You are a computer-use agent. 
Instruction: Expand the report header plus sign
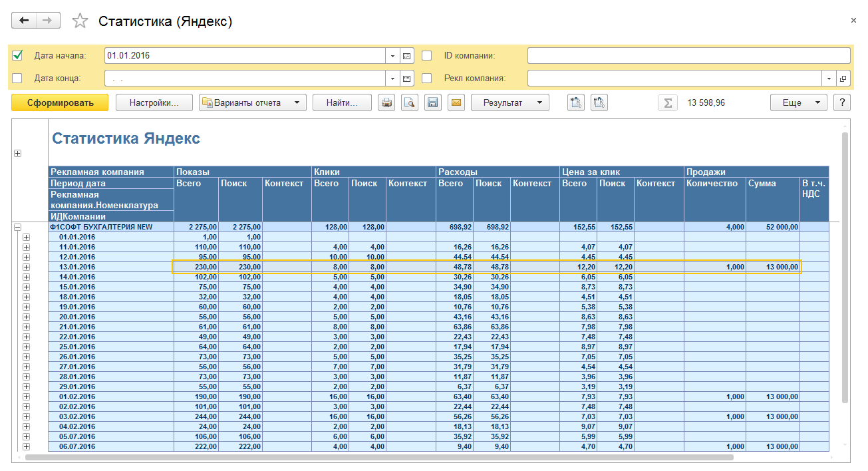pos(17,153)
